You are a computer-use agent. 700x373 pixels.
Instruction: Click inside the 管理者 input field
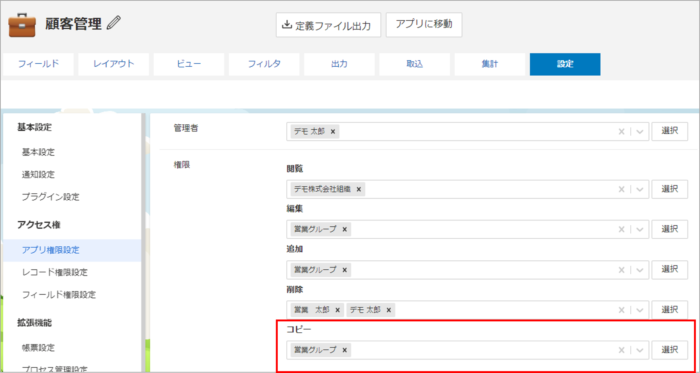(x=467, y=132)
